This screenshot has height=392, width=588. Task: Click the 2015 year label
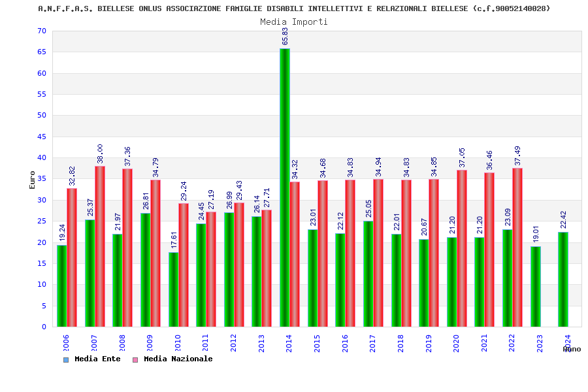[317, 343]
